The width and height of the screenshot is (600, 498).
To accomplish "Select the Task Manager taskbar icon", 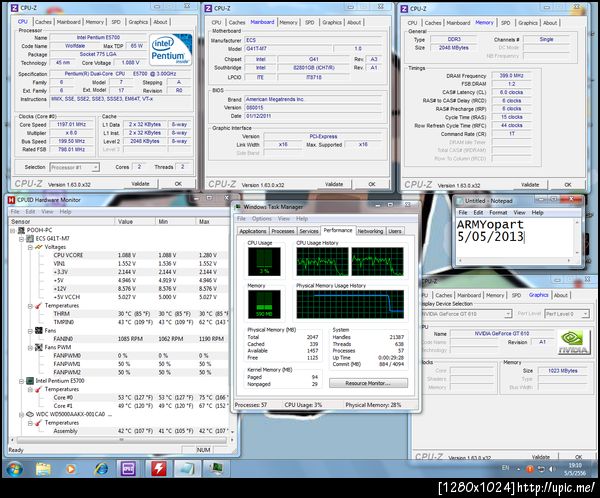I will (x=216, y=468).
